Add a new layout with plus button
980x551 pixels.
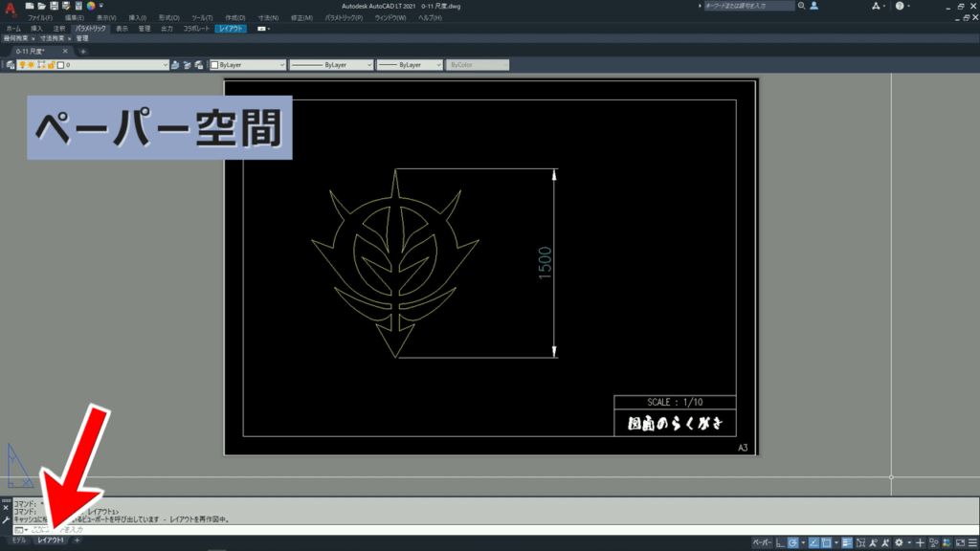coord(77,540)
